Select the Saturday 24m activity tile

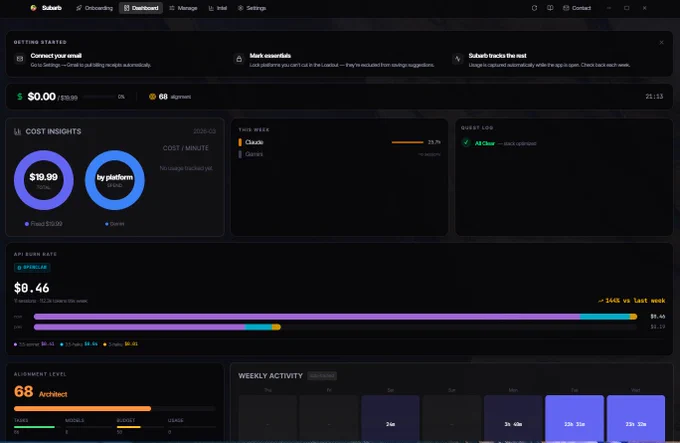coord(390,419)
